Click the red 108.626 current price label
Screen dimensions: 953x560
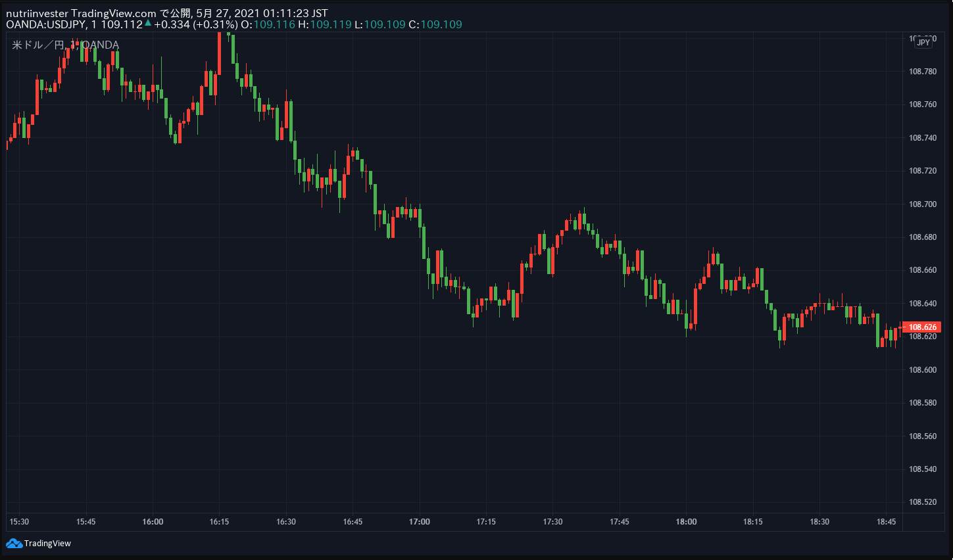click(922, 327)
